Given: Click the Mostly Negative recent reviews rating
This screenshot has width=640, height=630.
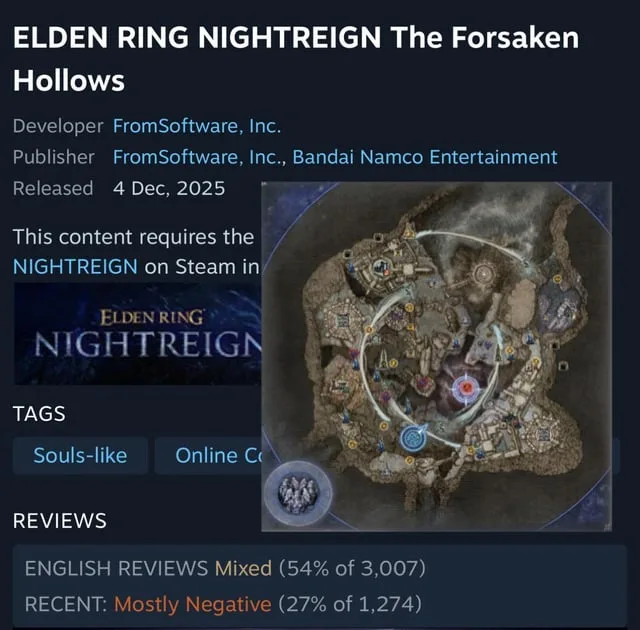Looking at the screenshot, I should click(x=193, y=604).
